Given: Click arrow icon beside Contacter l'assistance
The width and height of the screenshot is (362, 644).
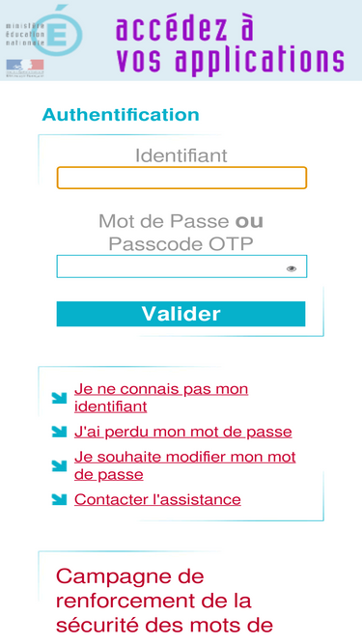Looking at the screenshot, I should [x=59, y=499].
